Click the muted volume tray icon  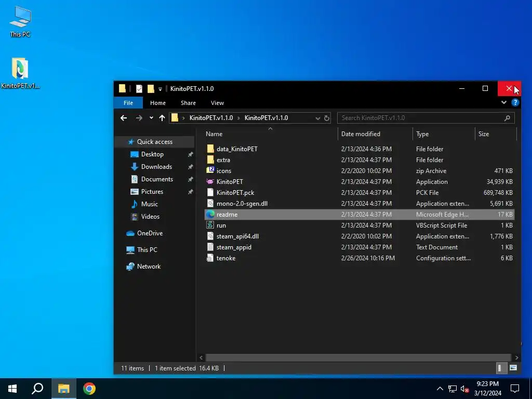coord(465,389)
